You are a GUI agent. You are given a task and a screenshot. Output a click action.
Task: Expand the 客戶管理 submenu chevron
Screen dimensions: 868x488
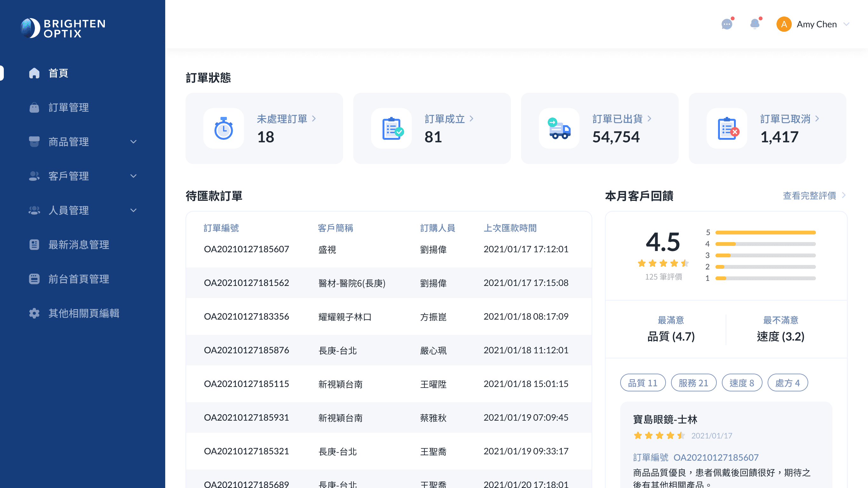point(133,176)
